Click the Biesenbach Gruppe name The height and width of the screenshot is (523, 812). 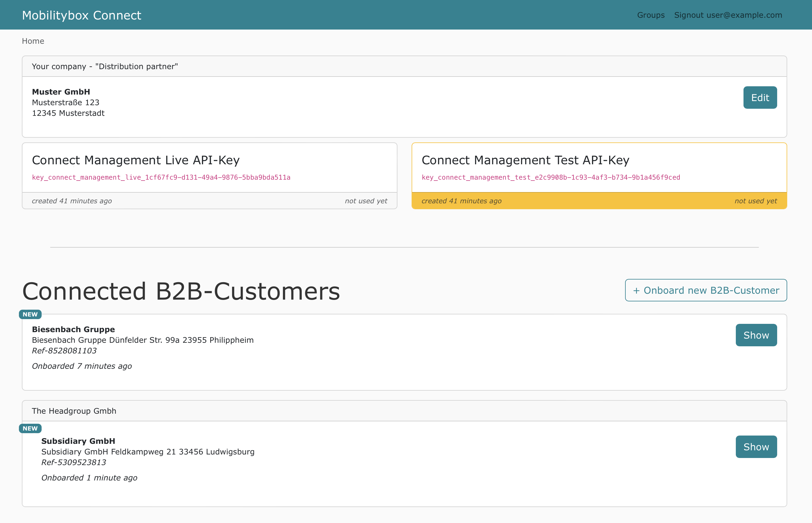pyautogui.click(x=73, y=329)
